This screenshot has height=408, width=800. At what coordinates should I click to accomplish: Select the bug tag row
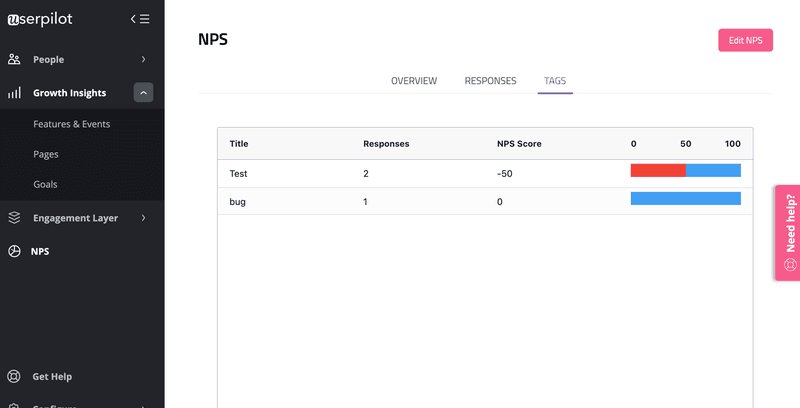click(485, 201)
